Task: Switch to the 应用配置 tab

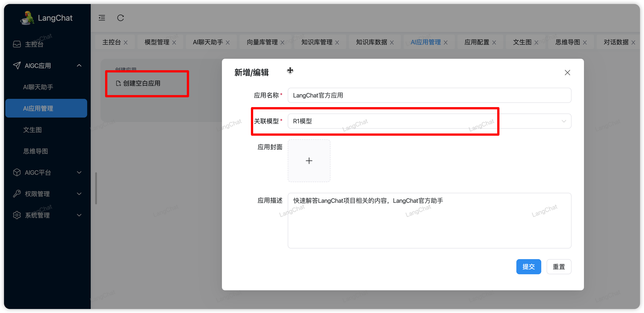Action: point(477,42)
